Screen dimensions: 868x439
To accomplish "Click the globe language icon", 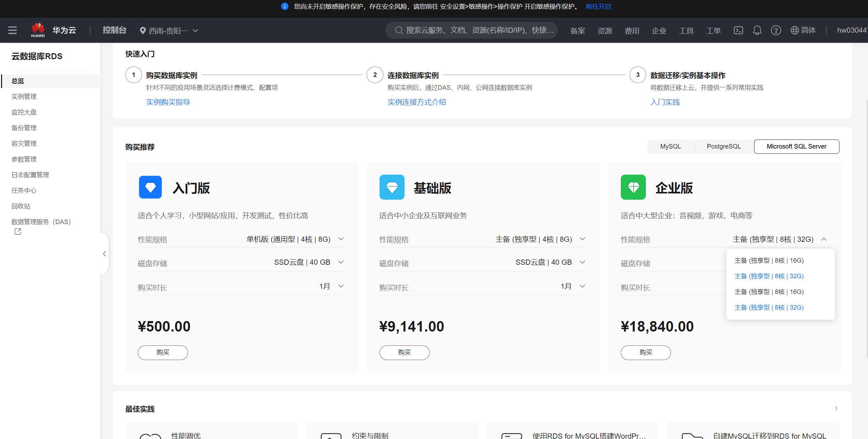I will click(x=795, y=30).
